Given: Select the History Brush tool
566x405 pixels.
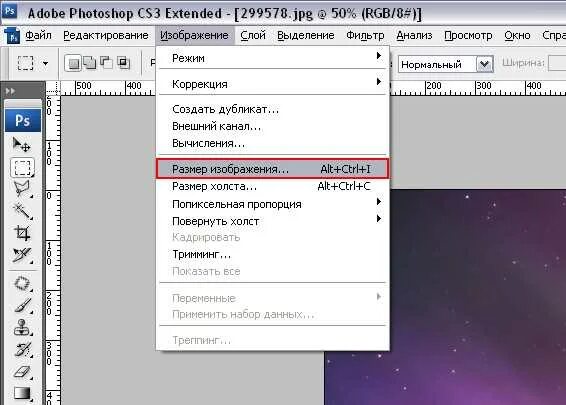Looking at the screenshot, I should [x=22, y=350].
